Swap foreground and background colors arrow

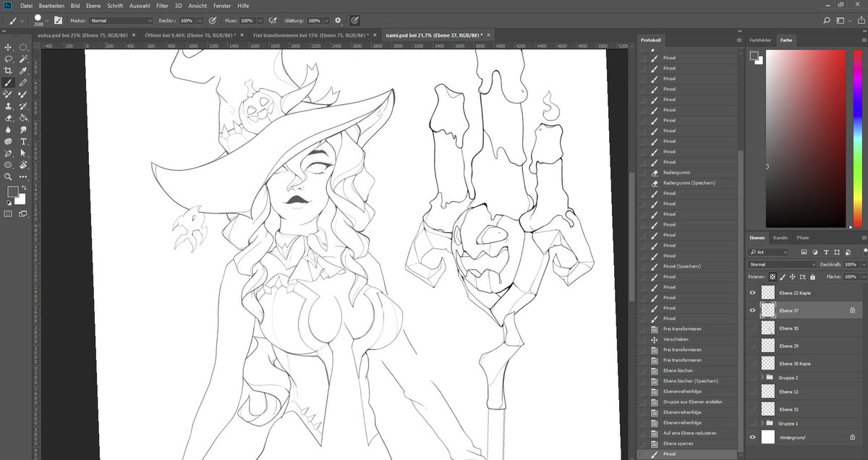[25, 188]
